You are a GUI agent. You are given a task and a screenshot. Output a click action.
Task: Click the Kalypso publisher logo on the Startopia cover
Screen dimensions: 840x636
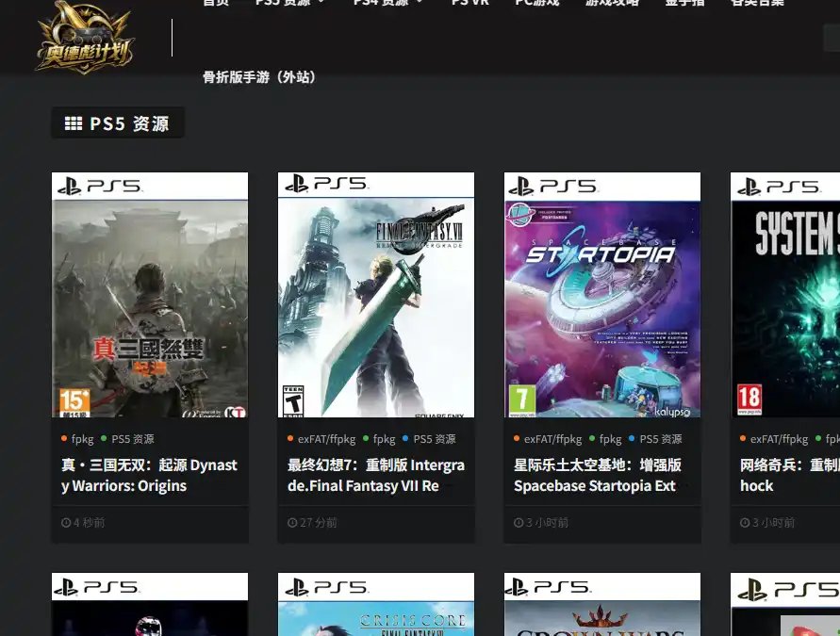coord(672,412)
